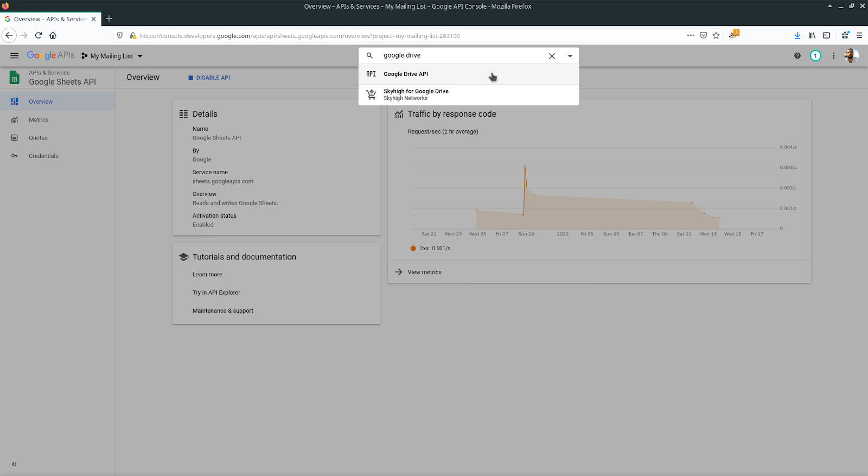Select the Overview – APIs & Services browser tab
Viewport: 868px width, 476px height.
click(50, 19)
